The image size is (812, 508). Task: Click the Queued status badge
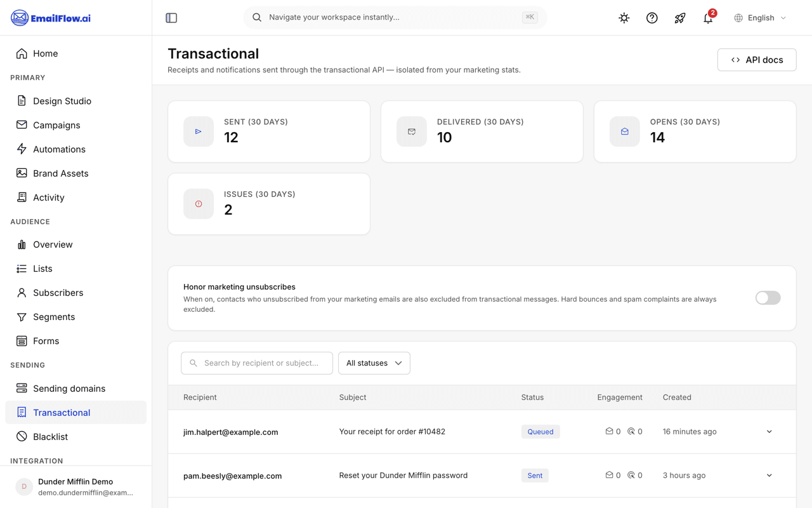tap(540, 432)
